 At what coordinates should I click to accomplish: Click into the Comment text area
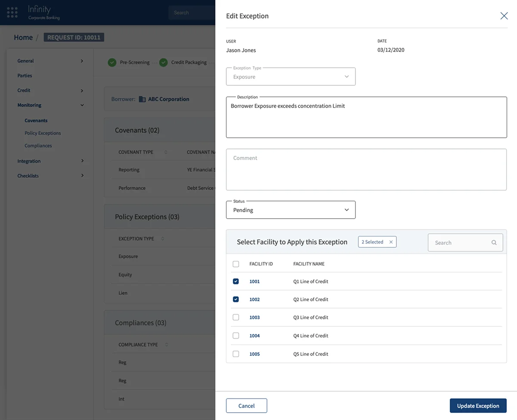click(x=366, y=170)
